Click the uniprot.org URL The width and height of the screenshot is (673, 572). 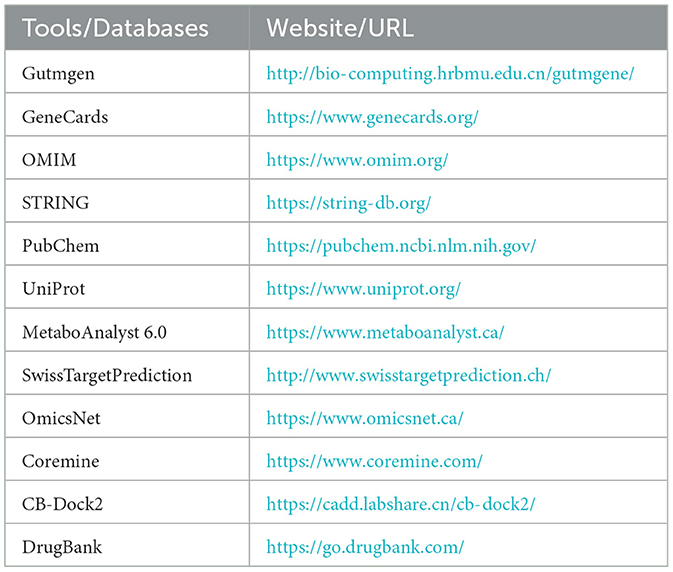[x=363, y=289]
